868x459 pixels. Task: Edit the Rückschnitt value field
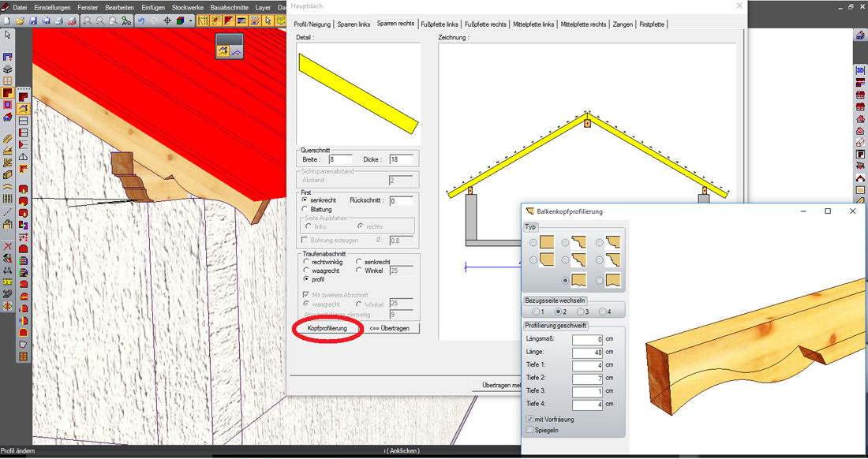401,201
